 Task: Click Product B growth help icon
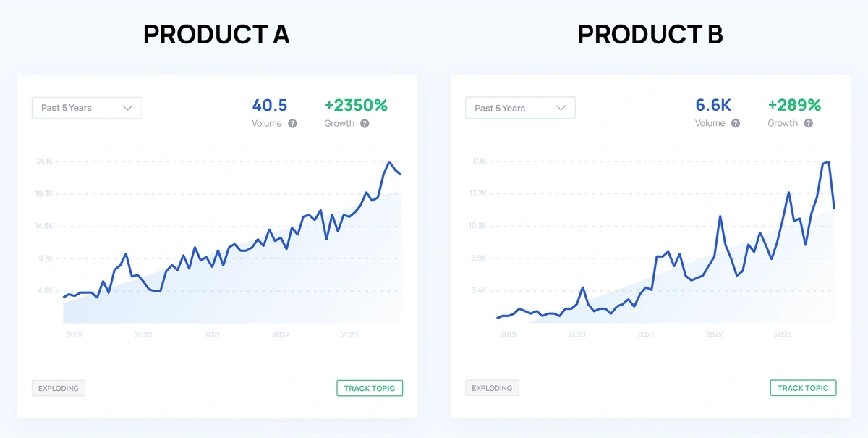808,124
